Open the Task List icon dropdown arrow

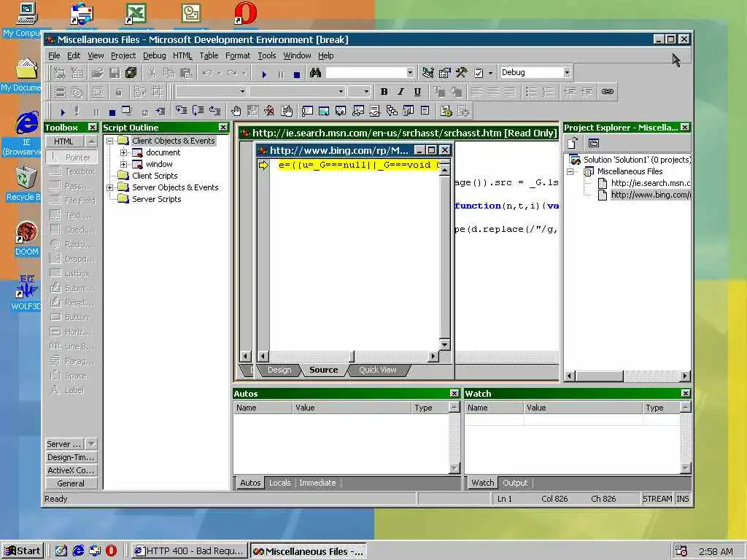click(490, 73)
